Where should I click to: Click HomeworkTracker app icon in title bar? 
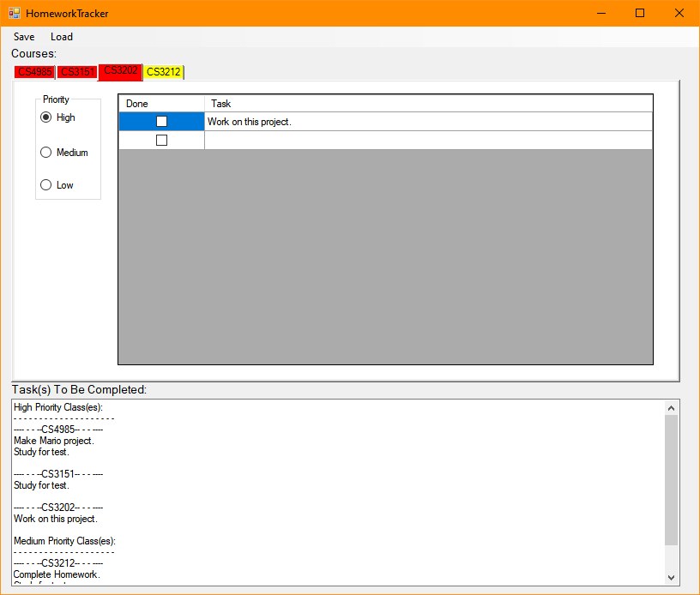pos(15,14)
